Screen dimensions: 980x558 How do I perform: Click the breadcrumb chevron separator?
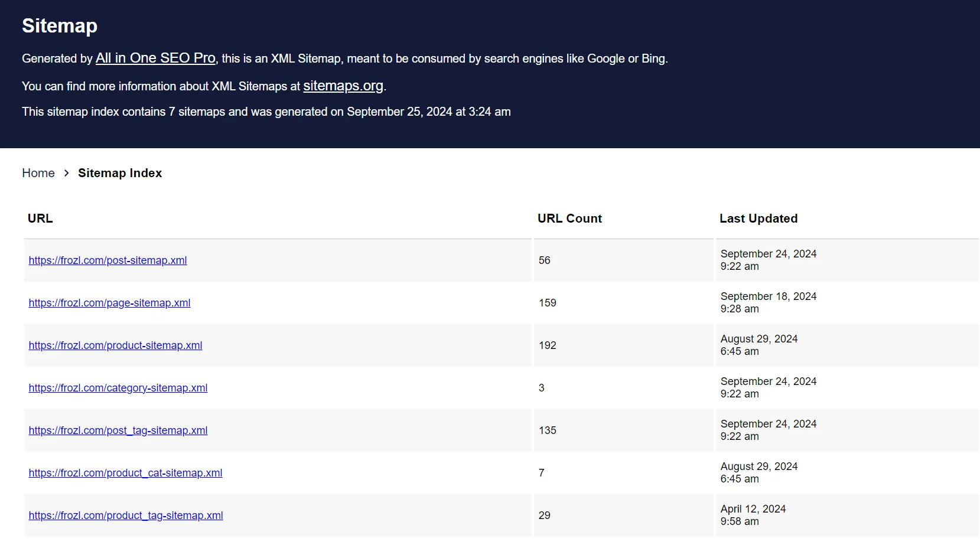(x=67, y=173)
